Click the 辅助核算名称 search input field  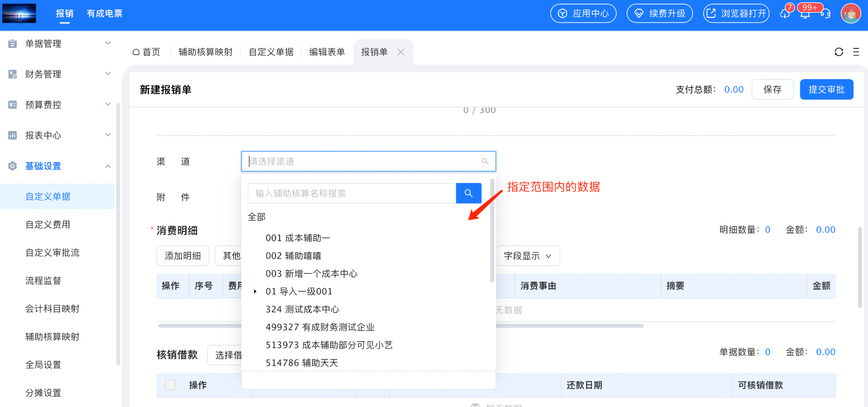pyautogui.click(x=352, y=193)
